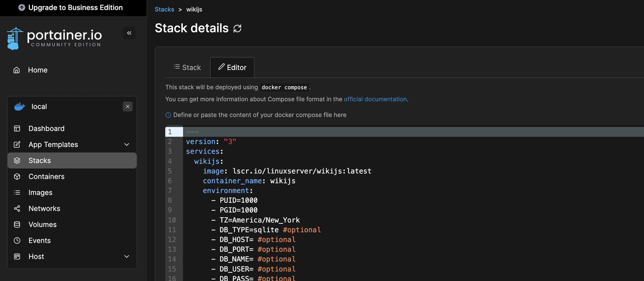Click the local environment name

pyautogui.click(x=39, y=106)
